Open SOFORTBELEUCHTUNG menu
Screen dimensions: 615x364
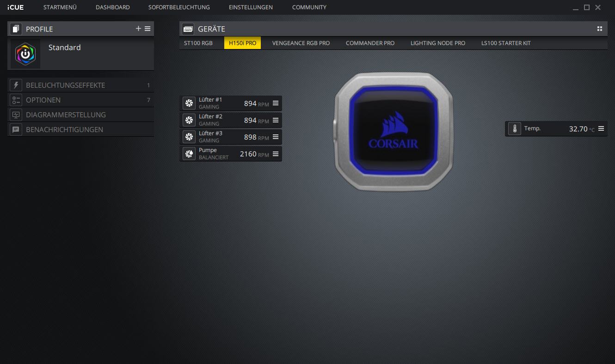(x=179, y=7)
